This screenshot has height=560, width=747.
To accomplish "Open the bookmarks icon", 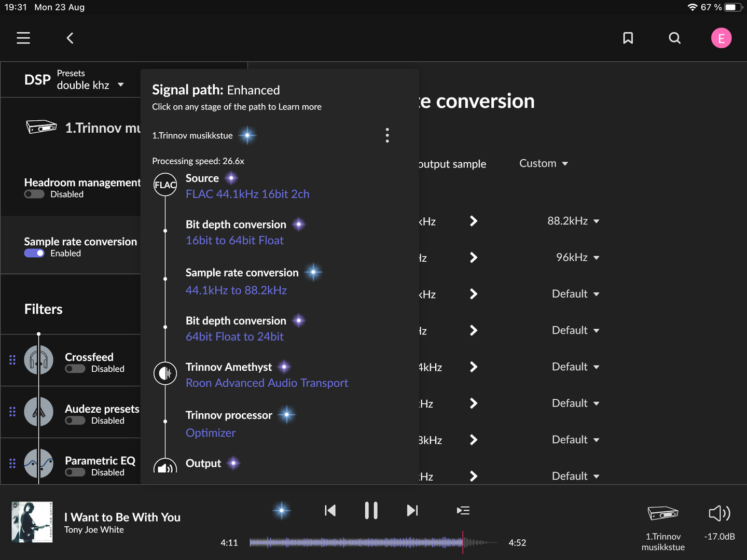I will click(628, 38).
